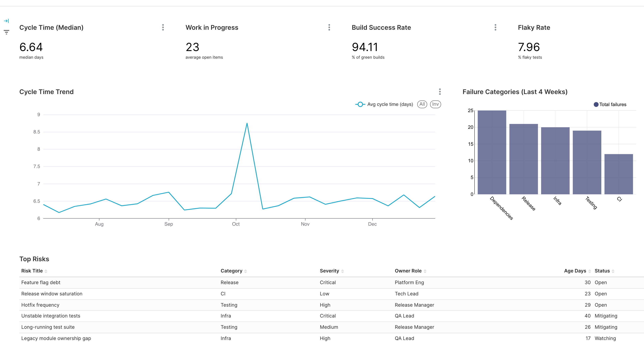Select the All view in the chart

point(422,104)
